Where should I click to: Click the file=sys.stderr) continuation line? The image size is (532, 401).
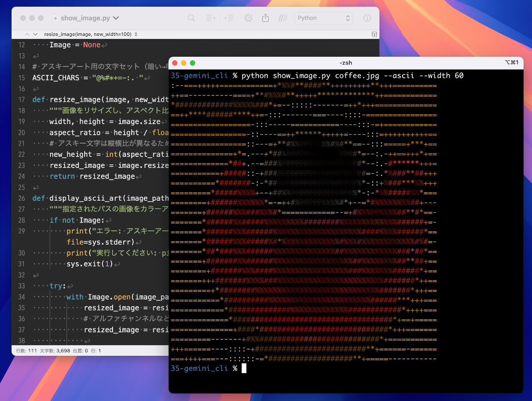click(101, 242)
